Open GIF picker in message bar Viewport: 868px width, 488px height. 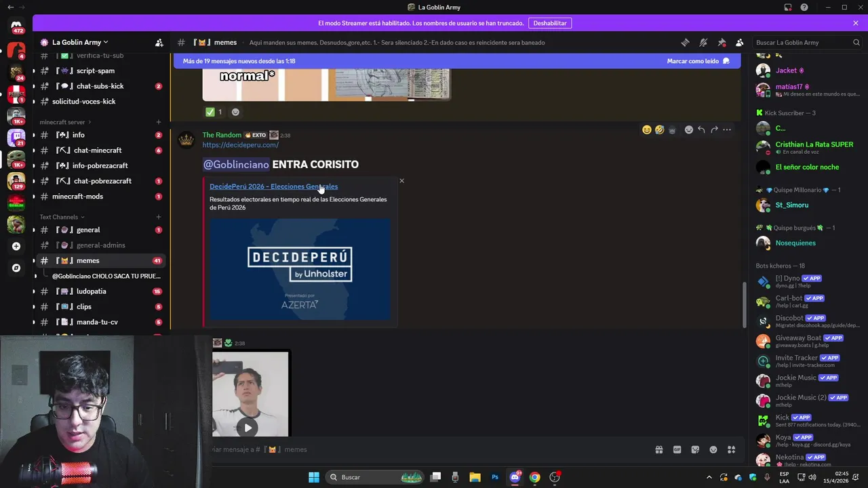pyautogui.click(x=677, y=449)
